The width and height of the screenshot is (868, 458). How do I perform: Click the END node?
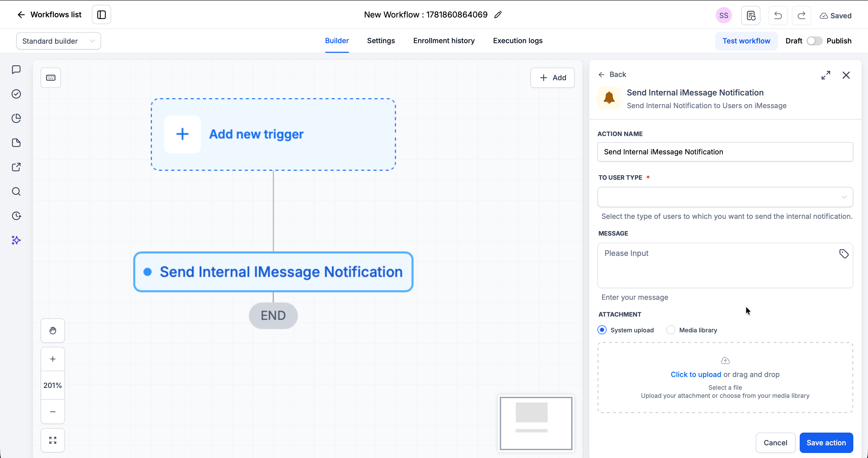273,315
